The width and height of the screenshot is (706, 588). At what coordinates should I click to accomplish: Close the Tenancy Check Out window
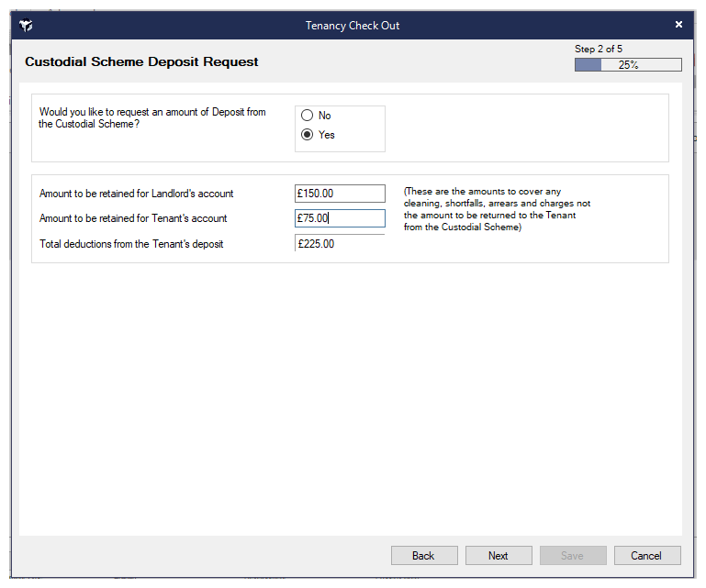click(678, 25)
